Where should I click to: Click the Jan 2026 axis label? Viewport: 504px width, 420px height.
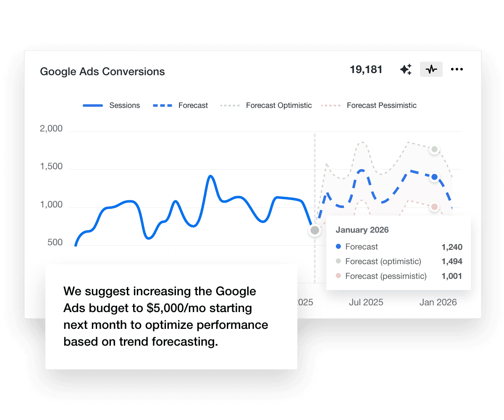438,302
